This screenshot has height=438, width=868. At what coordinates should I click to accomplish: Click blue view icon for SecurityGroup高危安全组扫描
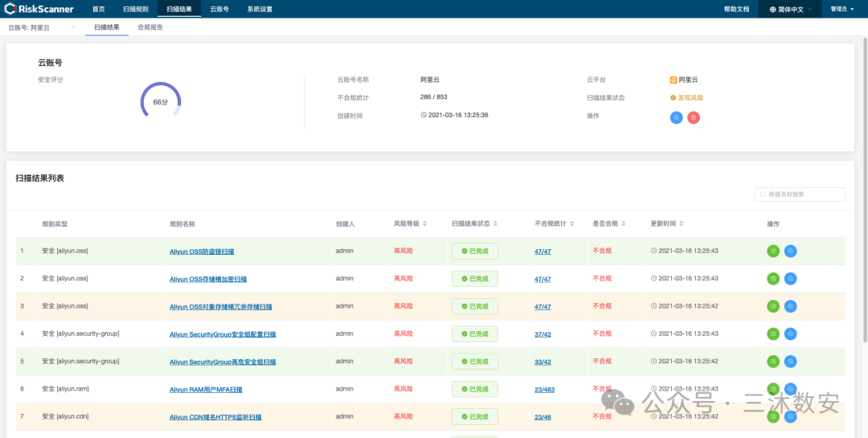click(x=791, y=362)
